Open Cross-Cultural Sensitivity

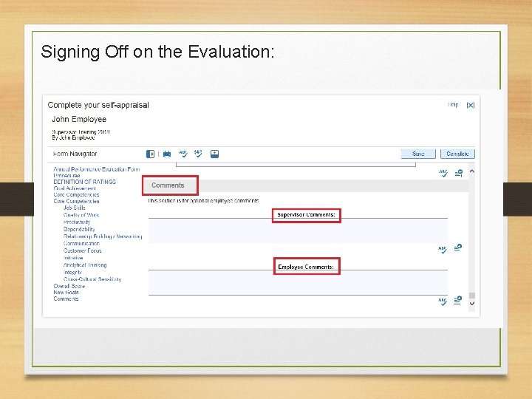click(x=92, y=279)
